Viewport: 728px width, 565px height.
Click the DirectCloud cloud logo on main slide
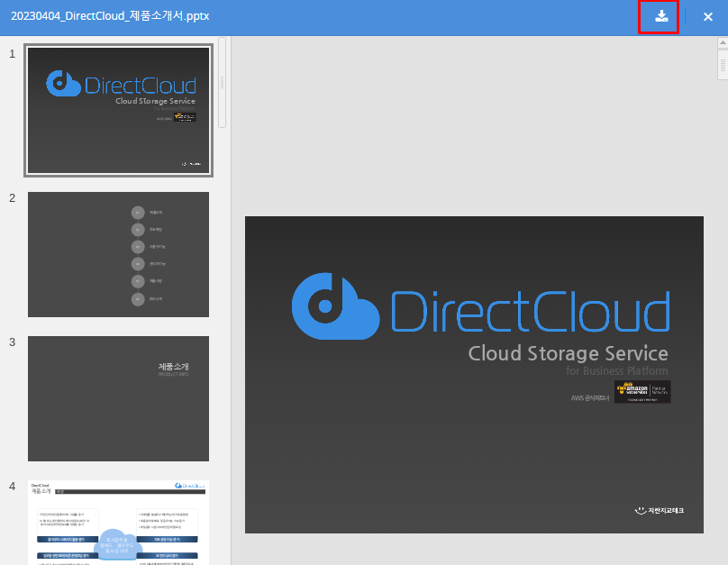pos(334,306)
